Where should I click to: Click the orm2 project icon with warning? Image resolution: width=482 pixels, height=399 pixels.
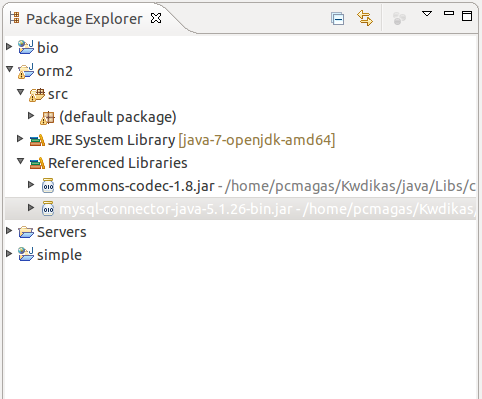click(x=26, y=71)
